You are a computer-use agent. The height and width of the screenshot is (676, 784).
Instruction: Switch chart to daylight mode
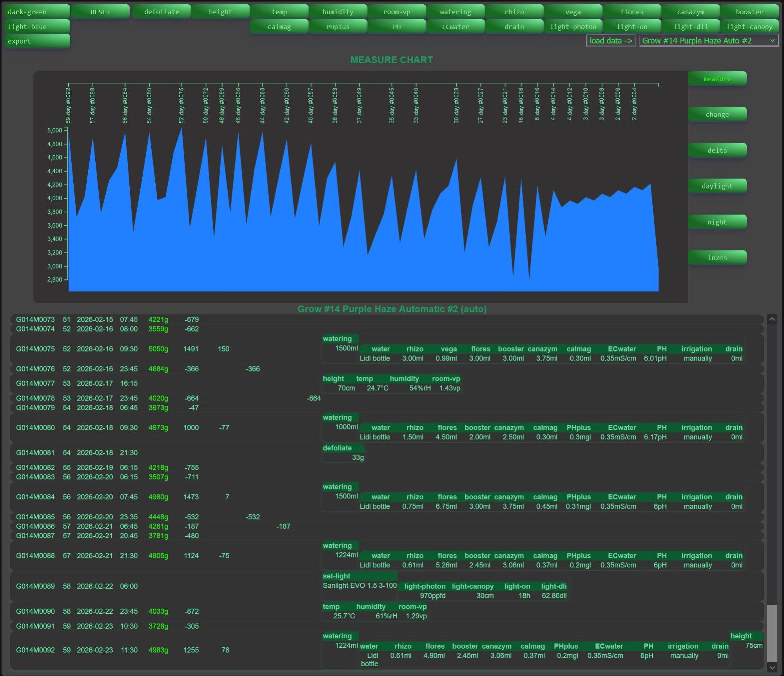tap(717, 186)
